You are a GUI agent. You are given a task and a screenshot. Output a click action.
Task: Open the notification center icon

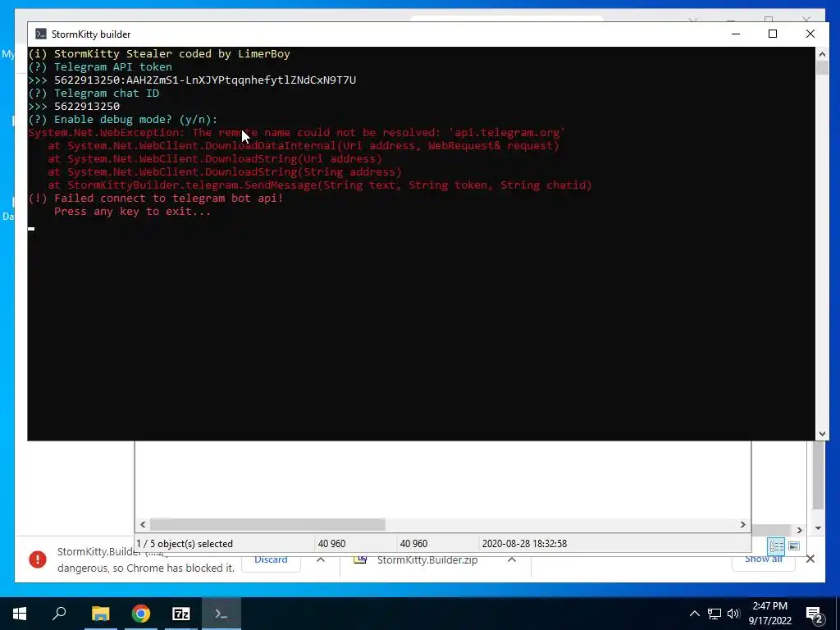(814, 614)
